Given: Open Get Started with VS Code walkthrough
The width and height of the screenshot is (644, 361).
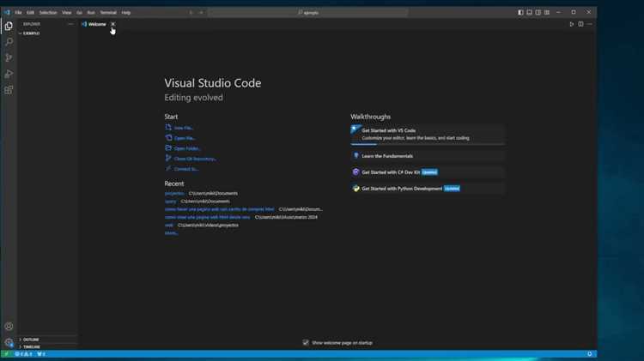Looking at the screenshot, I should 427,134.
